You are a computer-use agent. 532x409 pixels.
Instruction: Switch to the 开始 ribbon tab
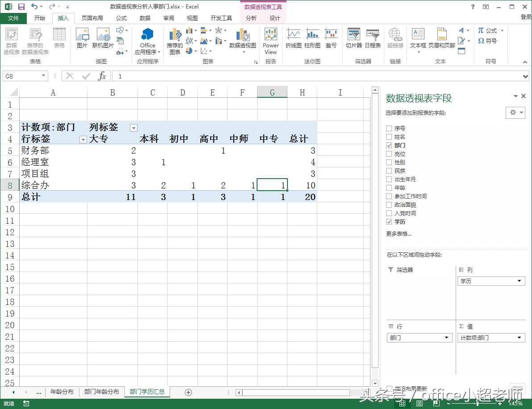click(x=40, y=18)
